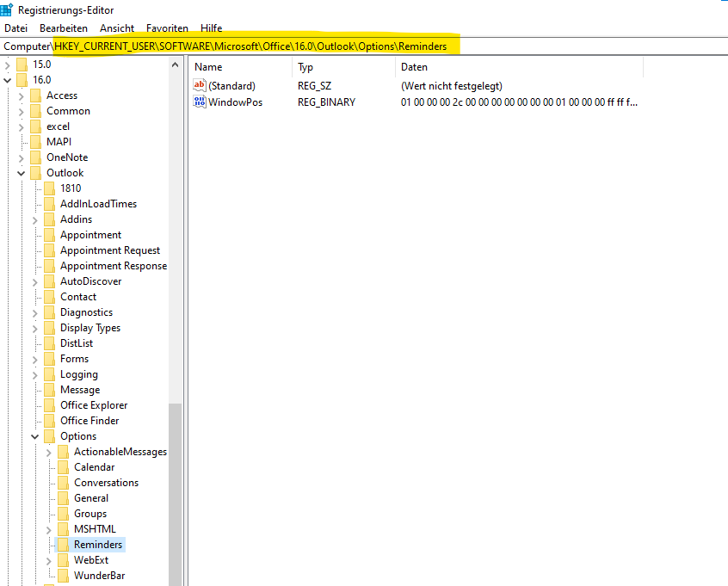728x586 pixels.
Task: Click the Groups folder icon
Action: [64, 514]
